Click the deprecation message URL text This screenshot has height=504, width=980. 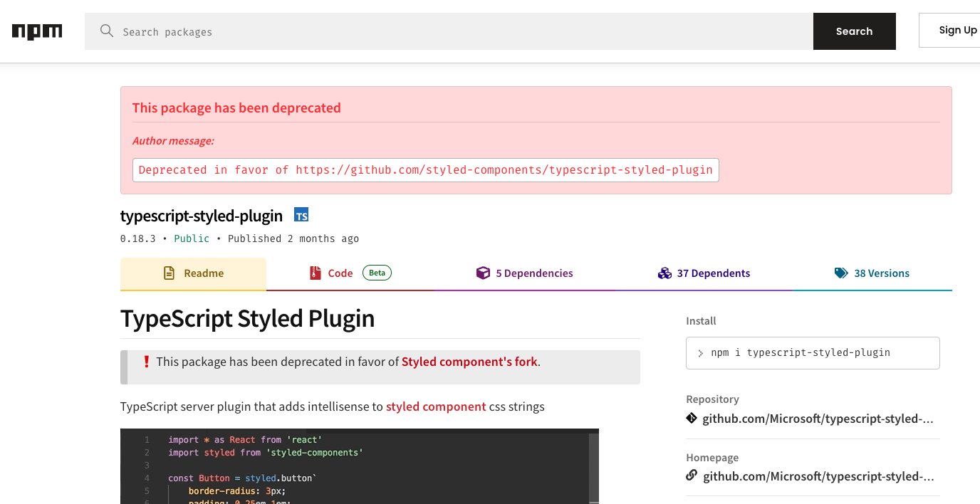[504, 170]
